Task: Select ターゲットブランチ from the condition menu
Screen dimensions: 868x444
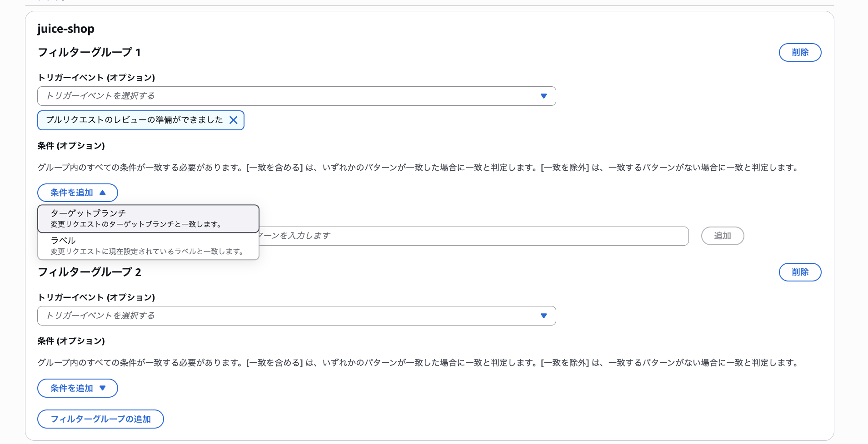Action: pos(148,218)
